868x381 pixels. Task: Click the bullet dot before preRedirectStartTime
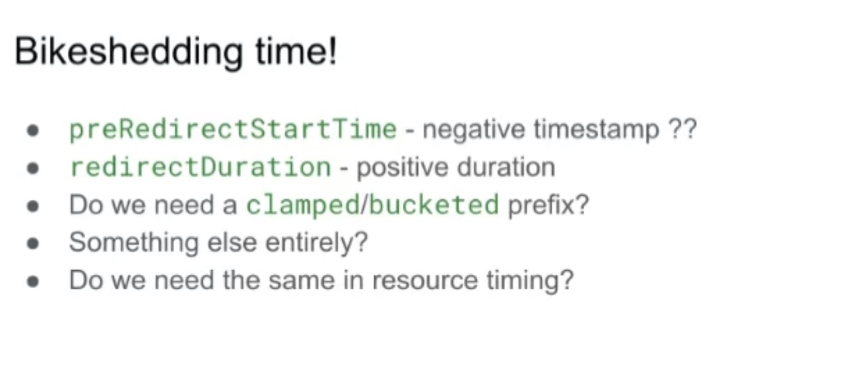pyautogui.click(x=32, y=130)
